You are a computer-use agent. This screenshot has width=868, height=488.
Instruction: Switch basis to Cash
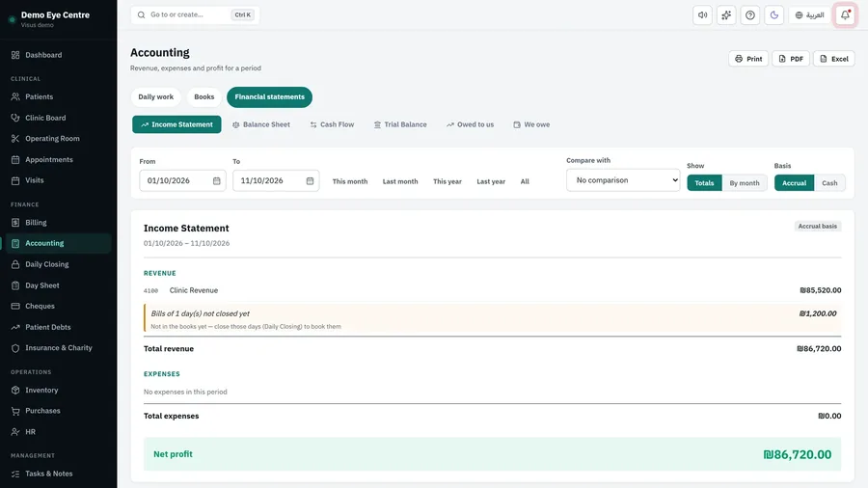[829, 183]
